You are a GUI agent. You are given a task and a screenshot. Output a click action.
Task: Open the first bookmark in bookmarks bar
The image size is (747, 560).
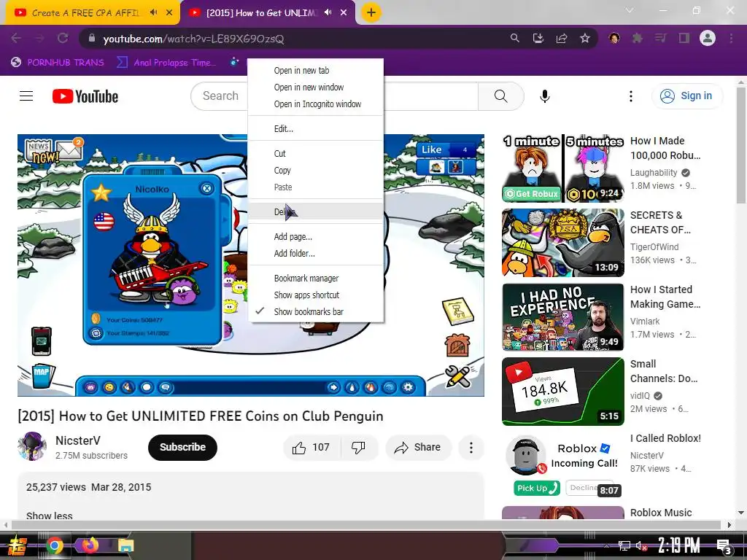[x=58, y=63]
